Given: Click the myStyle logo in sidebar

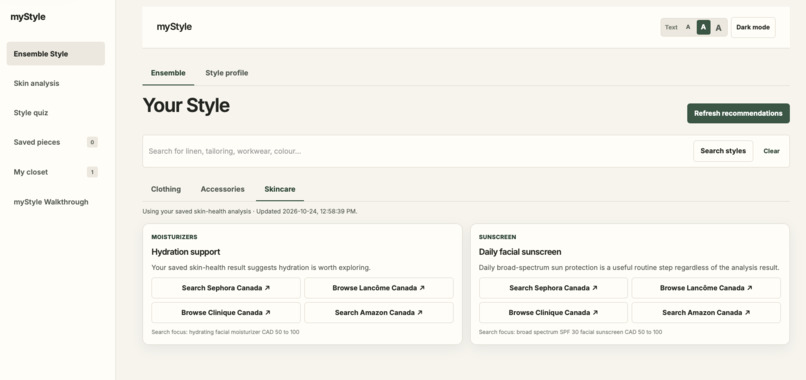Looking at the screenshot, I should pos(28,17).
